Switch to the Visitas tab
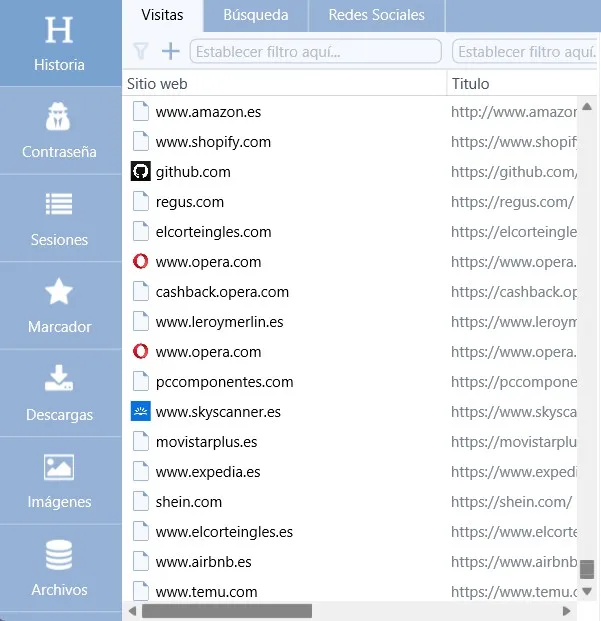Image resolution: width=601 pixels, height=621 pixels. (x=162, y=15)
